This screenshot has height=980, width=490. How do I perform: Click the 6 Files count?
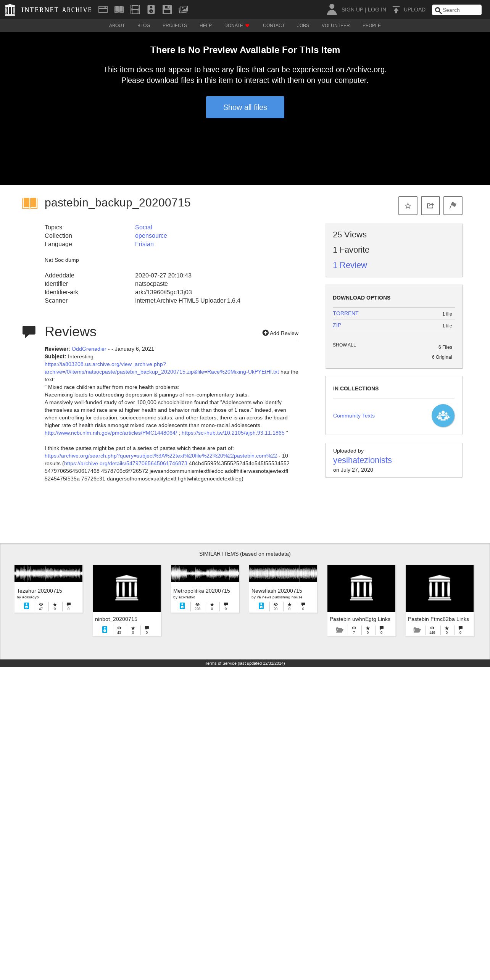pyautogui.click(x=445, y=347)
